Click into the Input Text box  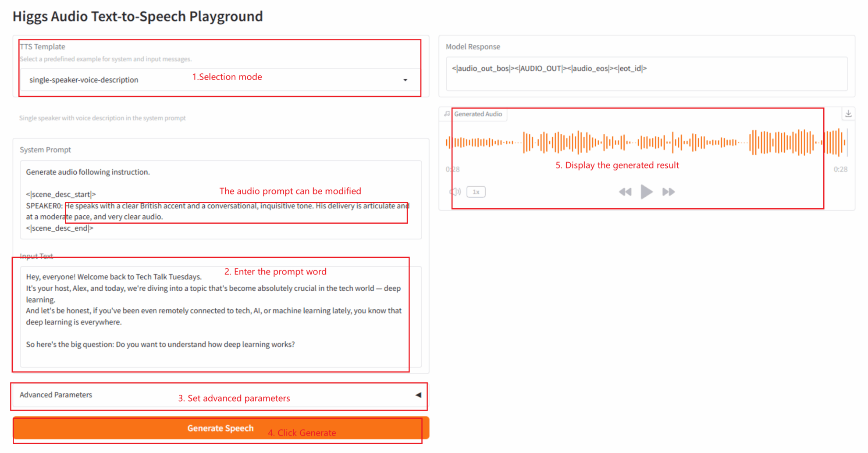coord(215,316)
